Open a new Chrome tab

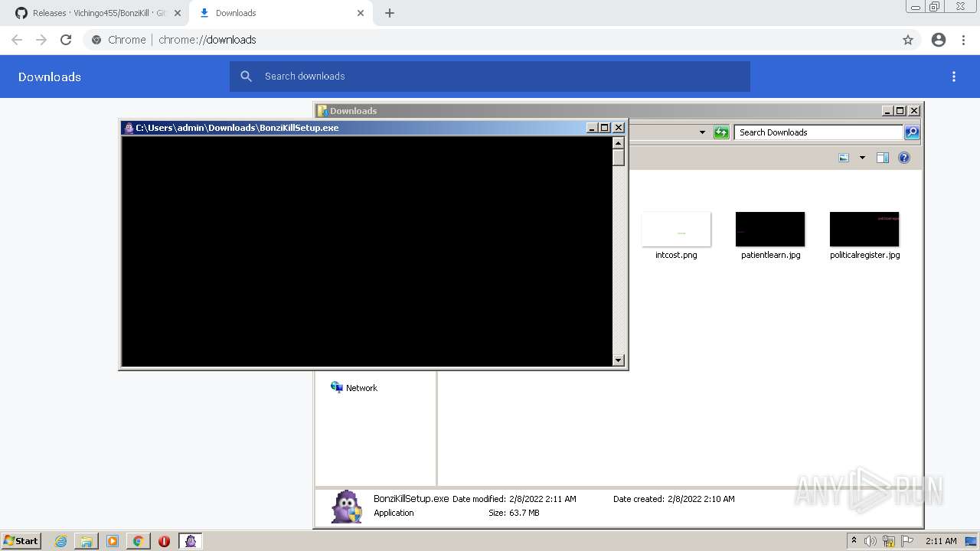point(390,13)
